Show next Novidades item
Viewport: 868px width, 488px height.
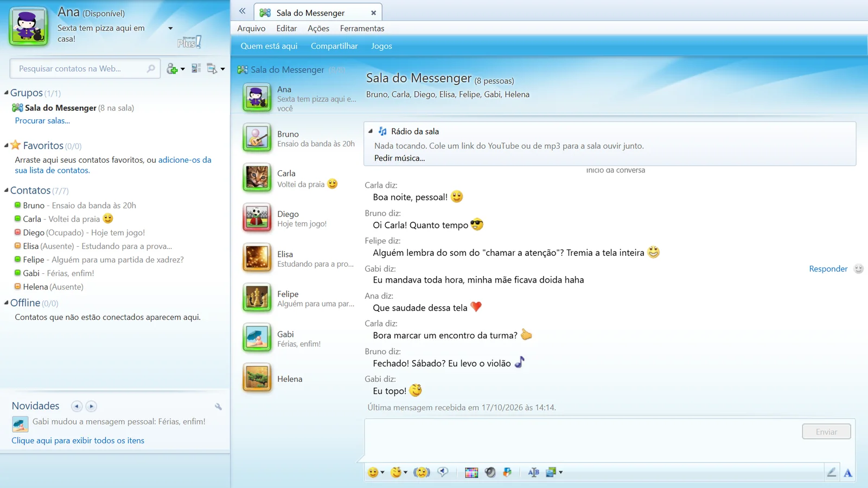(x=91, y=406)
